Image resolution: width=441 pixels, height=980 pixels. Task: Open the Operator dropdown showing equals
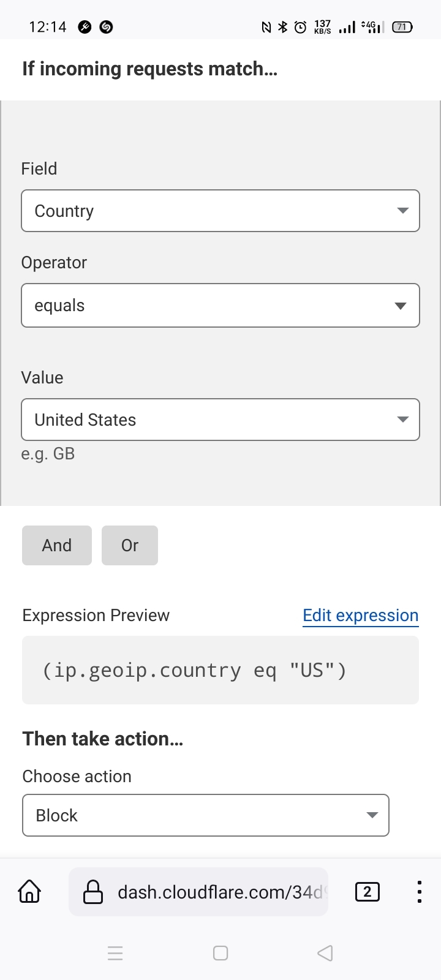(221, 305)
